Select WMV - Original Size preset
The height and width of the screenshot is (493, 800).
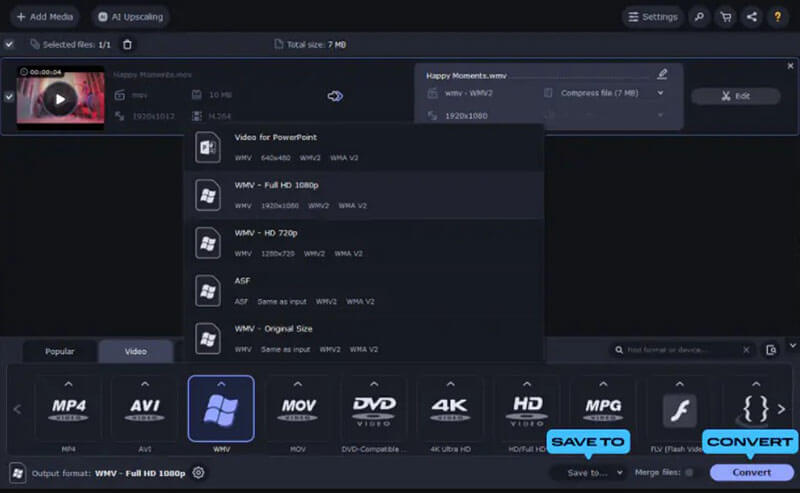364,339
